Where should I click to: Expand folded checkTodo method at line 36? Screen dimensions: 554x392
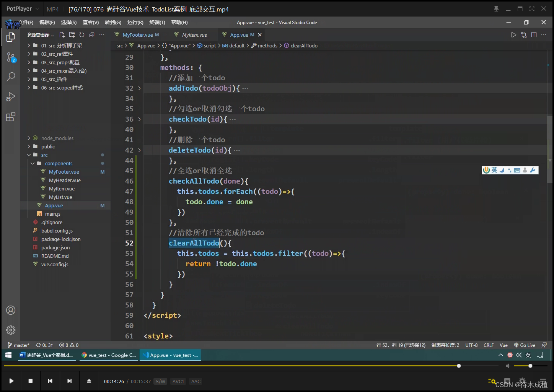pyautogui.click(x=139, y=119)
